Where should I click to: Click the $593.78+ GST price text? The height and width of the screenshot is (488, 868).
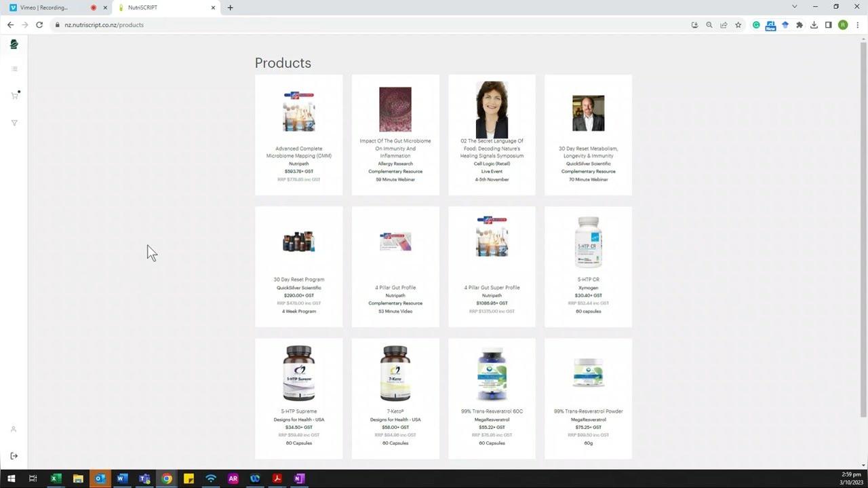coord(299,172)
